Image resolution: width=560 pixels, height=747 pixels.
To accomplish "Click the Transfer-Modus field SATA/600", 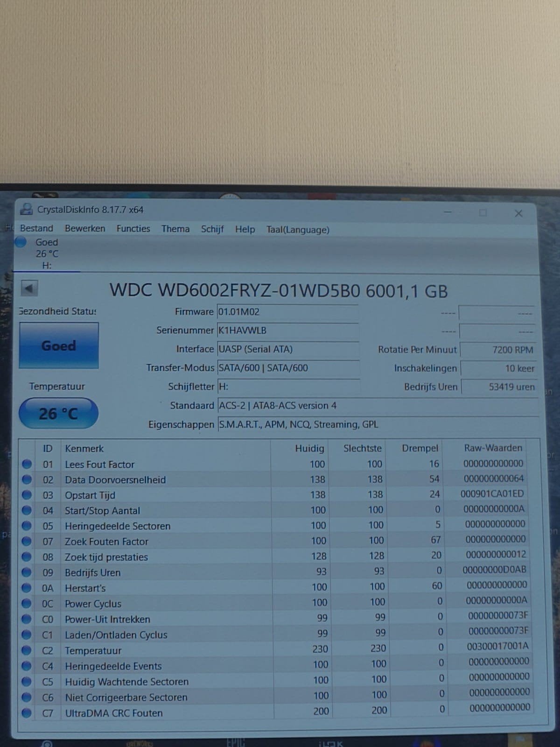I will click(288, 367).
